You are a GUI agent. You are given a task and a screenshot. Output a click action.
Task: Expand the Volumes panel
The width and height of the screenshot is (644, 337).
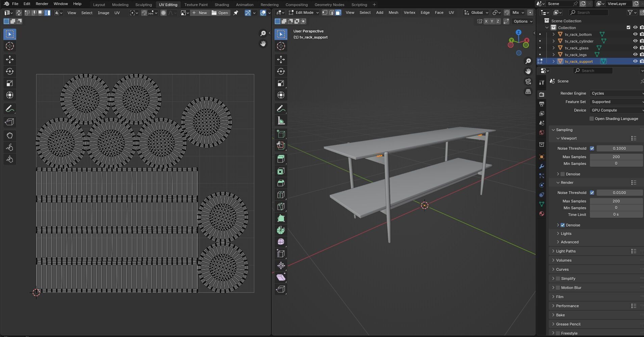pyautogui.click(x=564, y=260)
